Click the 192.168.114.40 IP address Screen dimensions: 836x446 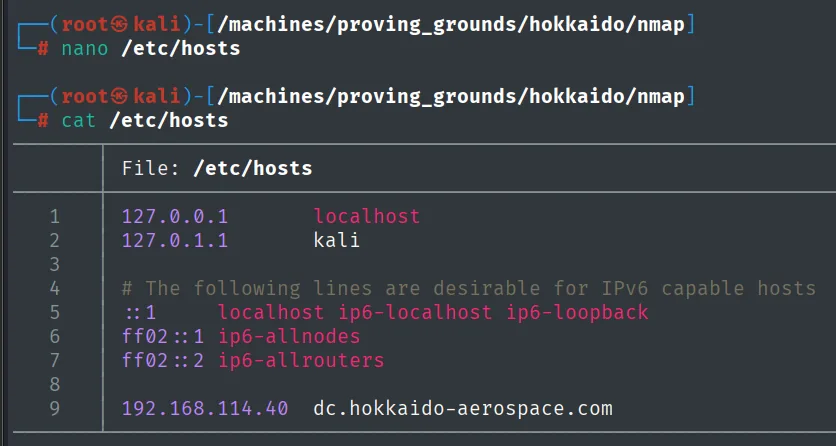[205, 409]
